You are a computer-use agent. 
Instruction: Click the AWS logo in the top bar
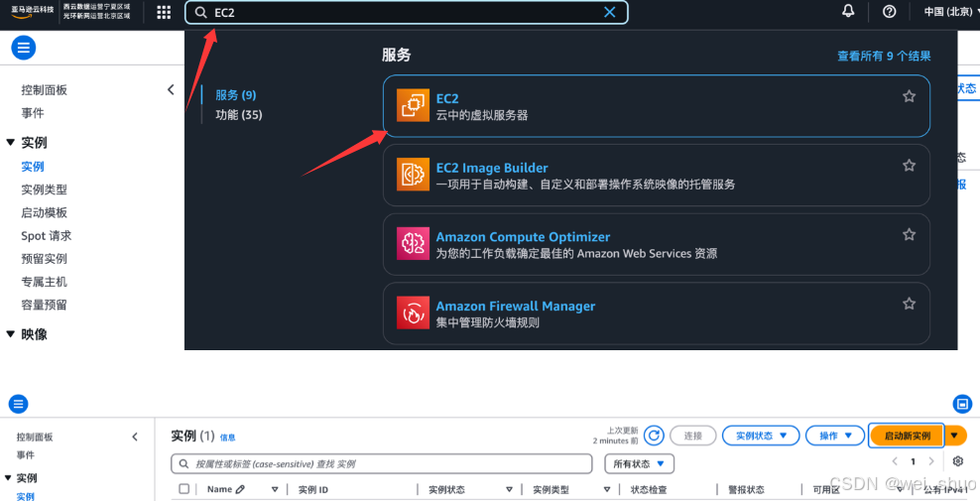pyautogui.click(x=32, y=12)
